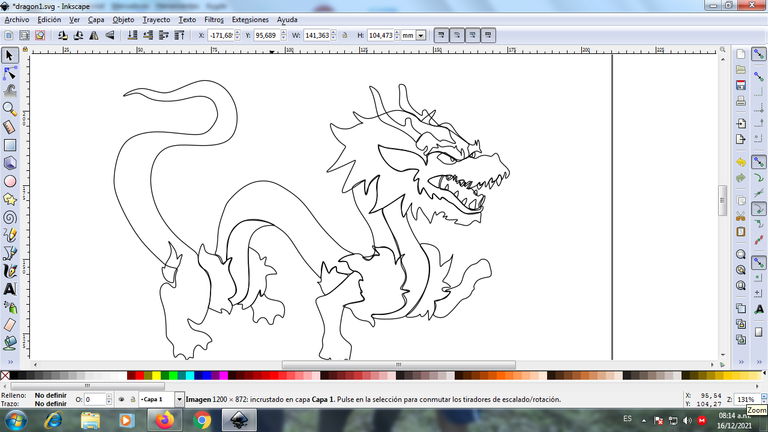Open the Capa 1 layer dropdown
The width and height of the screenshot is (768, 432).
point(179,400)
